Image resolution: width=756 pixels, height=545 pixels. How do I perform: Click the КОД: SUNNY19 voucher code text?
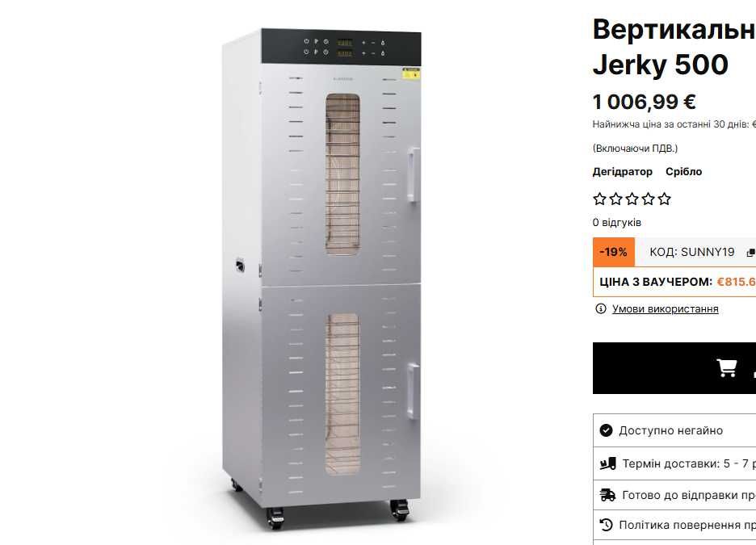(x=692, y=252)
